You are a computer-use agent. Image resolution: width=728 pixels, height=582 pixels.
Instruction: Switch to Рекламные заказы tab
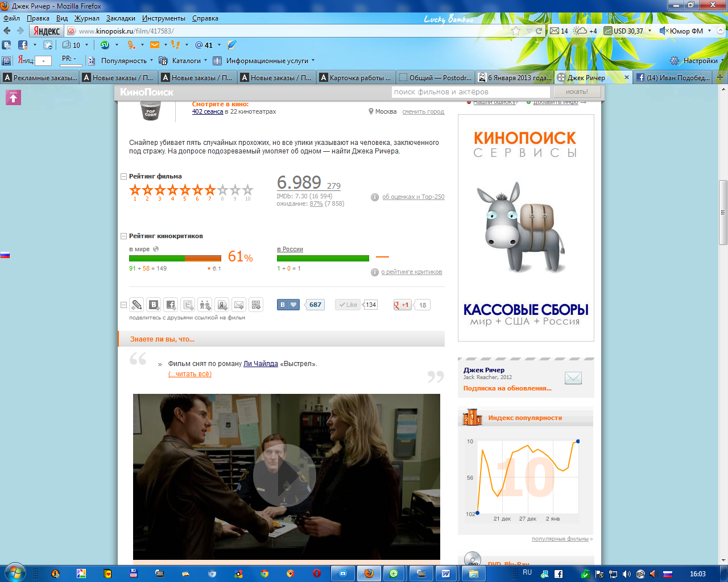(x=40, y=77)
